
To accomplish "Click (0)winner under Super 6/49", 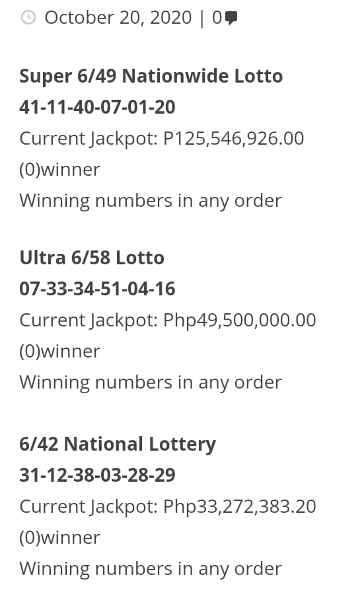I will 59,170.
